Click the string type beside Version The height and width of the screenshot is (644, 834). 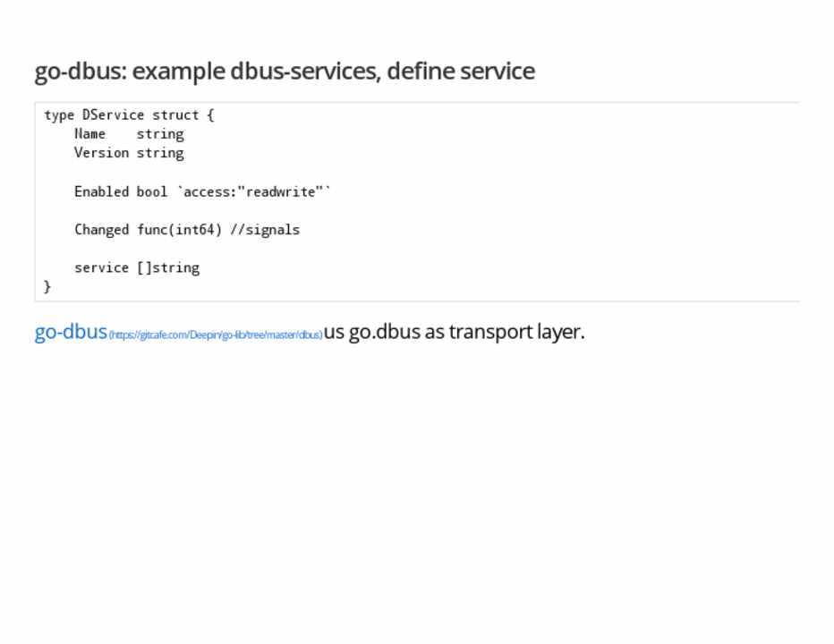pos(160,153)
